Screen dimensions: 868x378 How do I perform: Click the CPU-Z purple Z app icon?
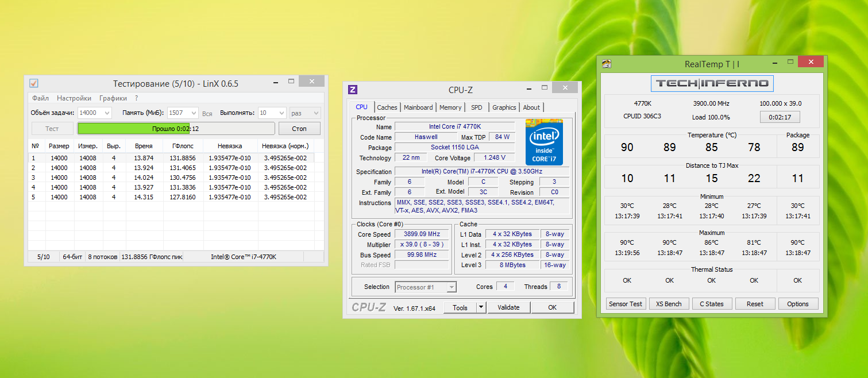pos(353,90)
